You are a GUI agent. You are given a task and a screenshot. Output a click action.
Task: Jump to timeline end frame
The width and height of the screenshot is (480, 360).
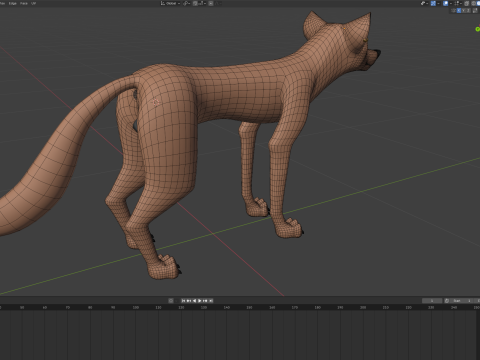[211, 301]
